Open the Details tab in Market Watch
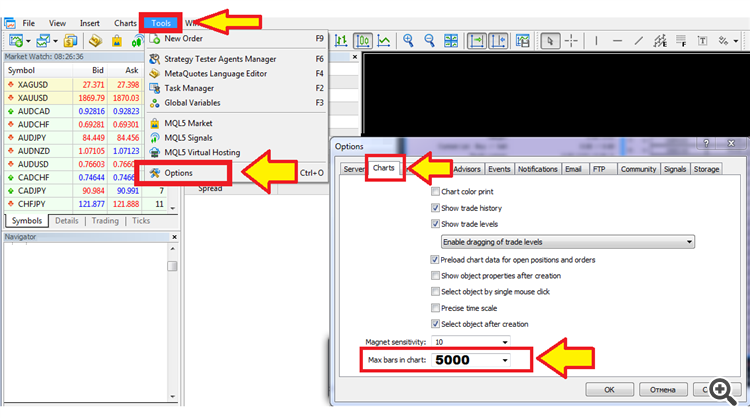750x418 pixels. point(66,221)
